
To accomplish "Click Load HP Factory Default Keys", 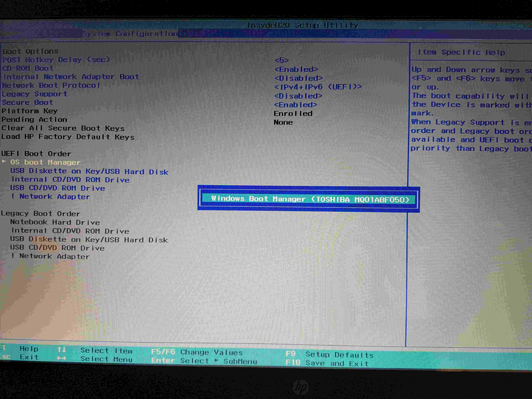I will pos(68,137).
